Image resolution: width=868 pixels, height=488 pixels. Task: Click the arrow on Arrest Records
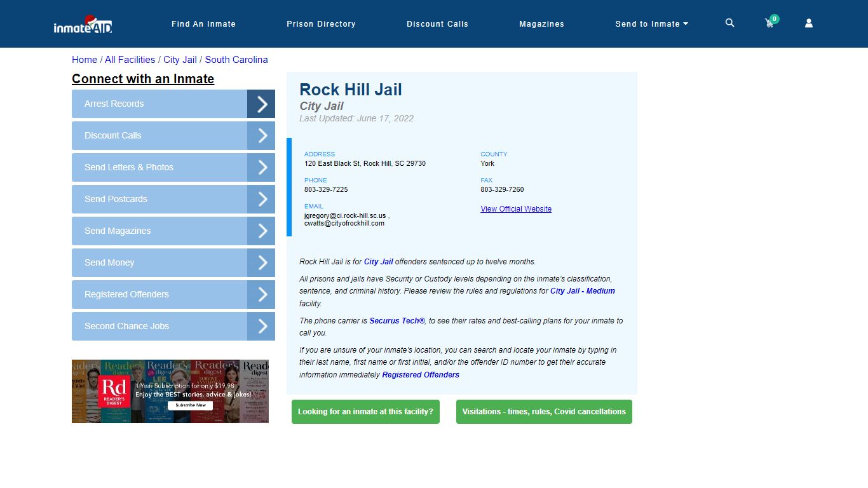pos(261,104)
